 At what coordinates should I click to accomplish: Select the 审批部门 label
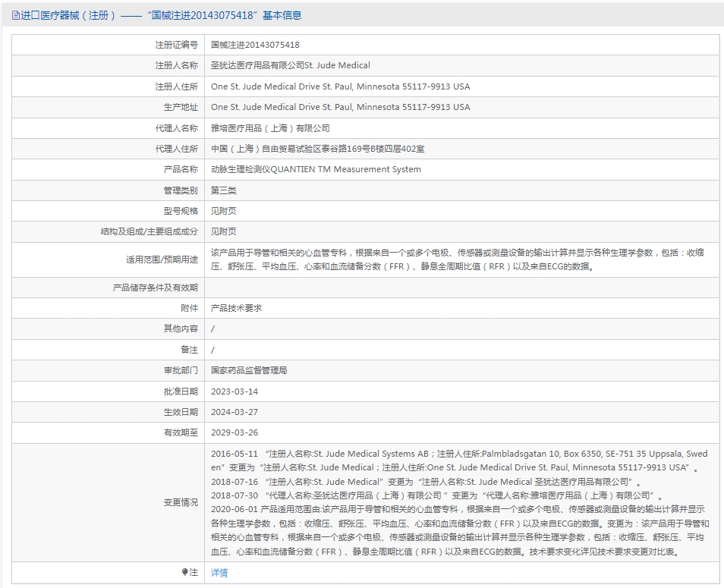pos(181,370)
